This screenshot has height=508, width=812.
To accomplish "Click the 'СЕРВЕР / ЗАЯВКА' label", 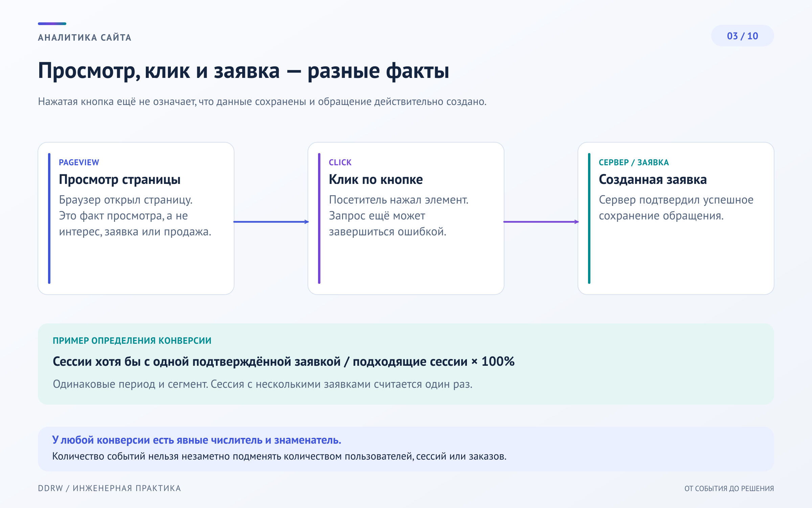I will pyautogui.click(x=634, y=163).
